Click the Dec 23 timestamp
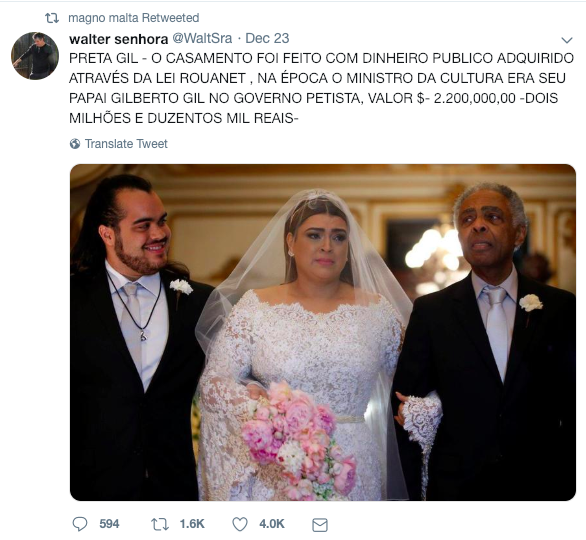586x540 pixels. tap(267, 38)
